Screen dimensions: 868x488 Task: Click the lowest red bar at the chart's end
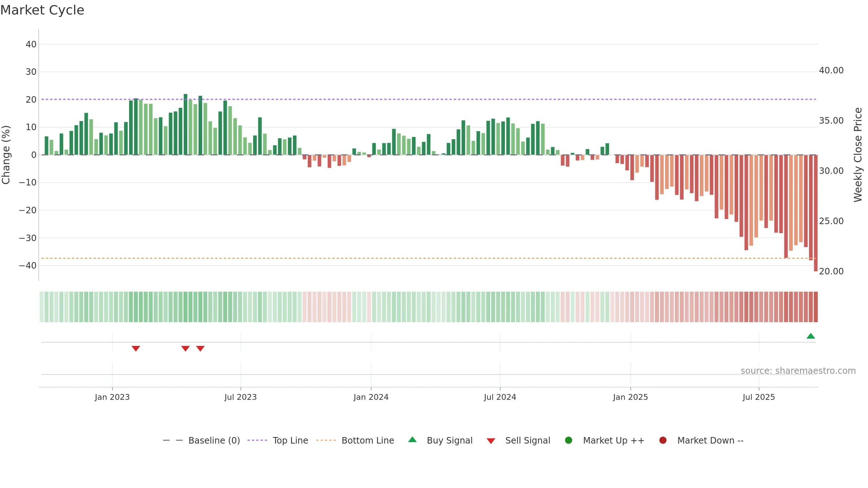[x=816, y=213]
